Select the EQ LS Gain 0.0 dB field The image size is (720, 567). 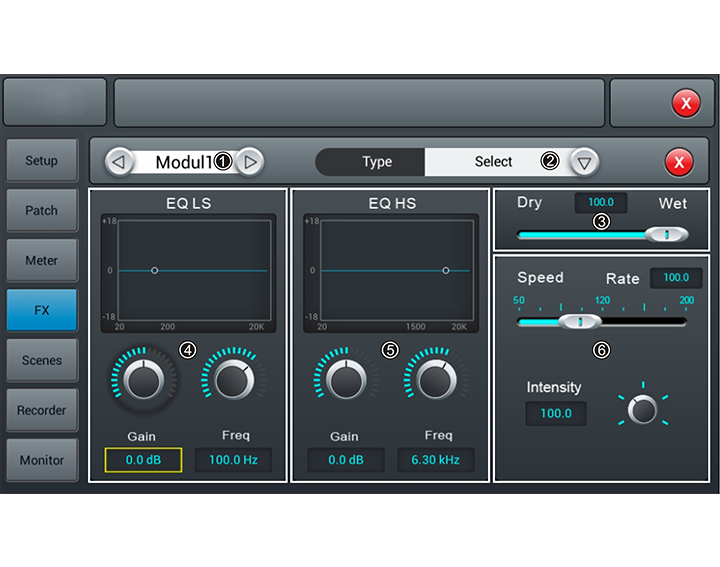[144, 460]
